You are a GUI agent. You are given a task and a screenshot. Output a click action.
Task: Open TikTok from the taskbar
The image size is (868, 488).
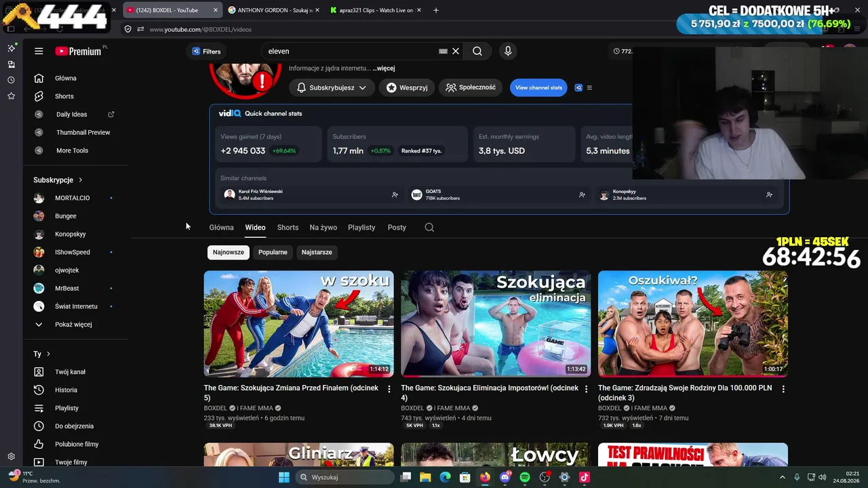point(584,477)
